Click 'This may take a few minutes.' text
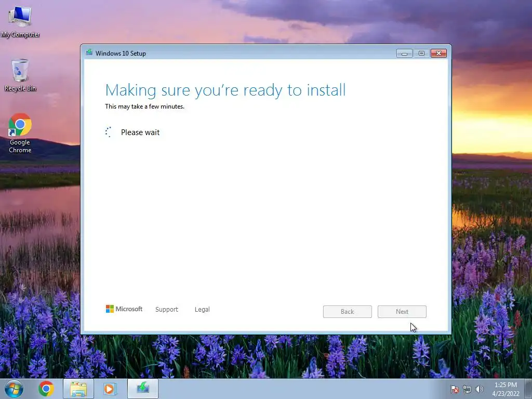Image resolution: width=532 pixels, height=399 pixels. click(144, 107)
